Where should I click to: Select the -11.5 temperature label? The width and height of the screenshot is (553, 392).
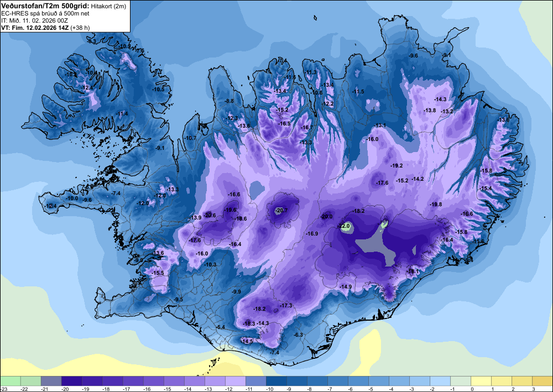(358, 92)
